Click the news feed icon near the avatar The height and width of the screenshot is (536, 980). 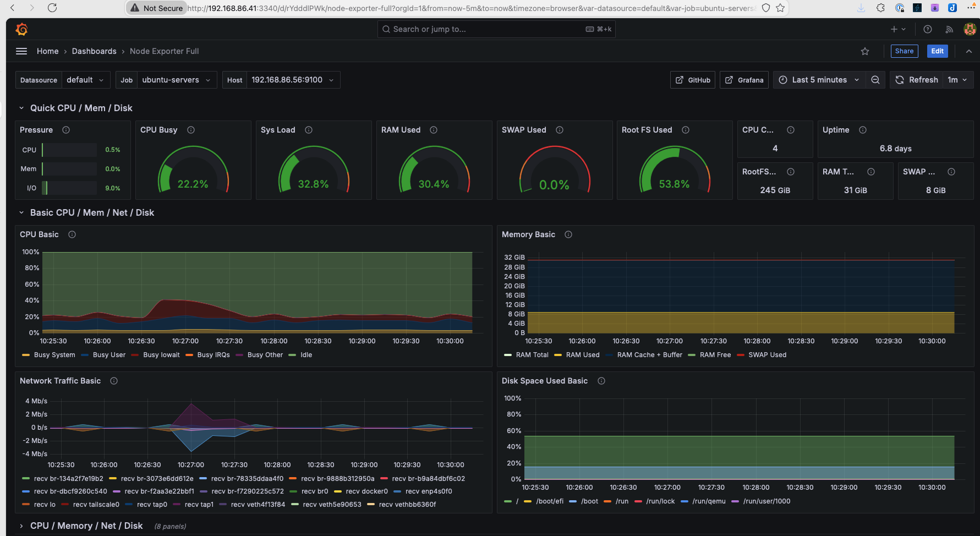[949, 29]
